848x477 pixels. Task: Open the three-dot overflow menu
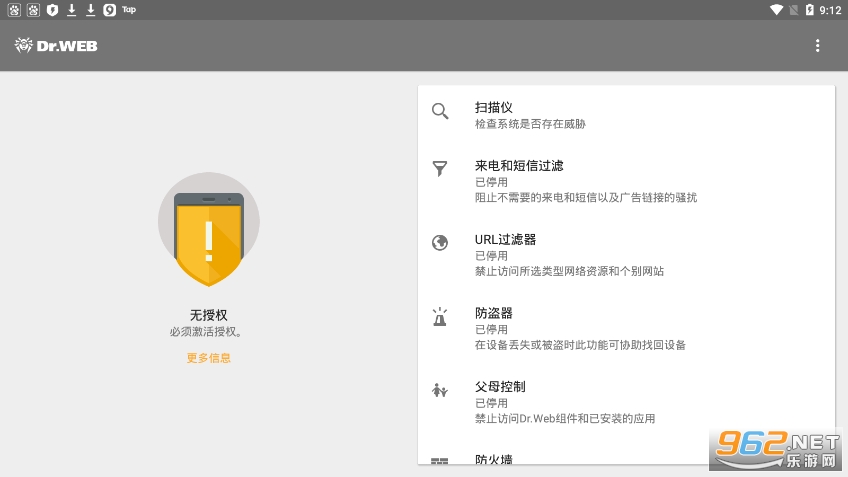[817, 46]
